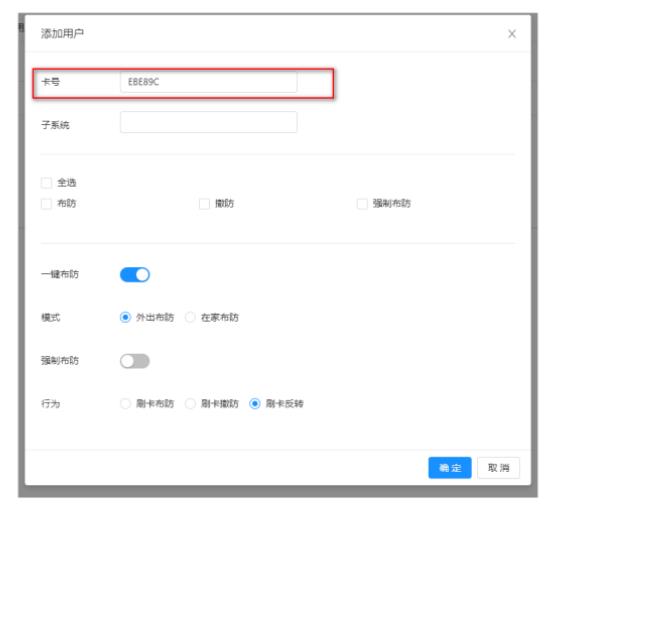Click the 行为 row label
The width and height of the screenshot is (645, 640).
pos(50,404)
